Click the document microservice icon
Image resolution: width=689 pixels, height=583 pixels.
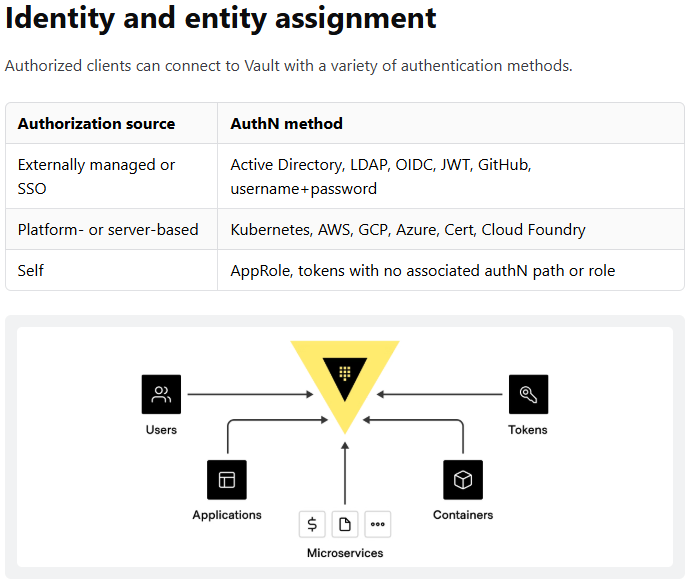tap(345, 524)
